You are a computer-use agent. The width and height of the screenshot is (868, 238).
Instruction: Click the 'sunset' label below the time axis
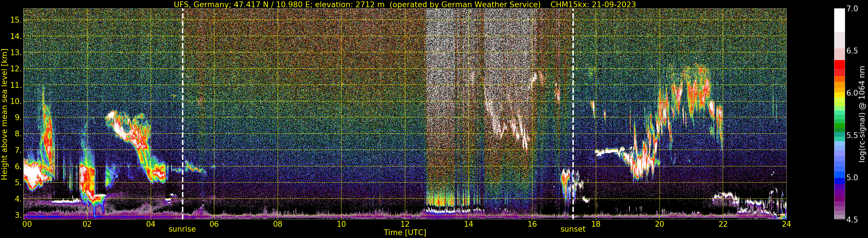[573, 229]
